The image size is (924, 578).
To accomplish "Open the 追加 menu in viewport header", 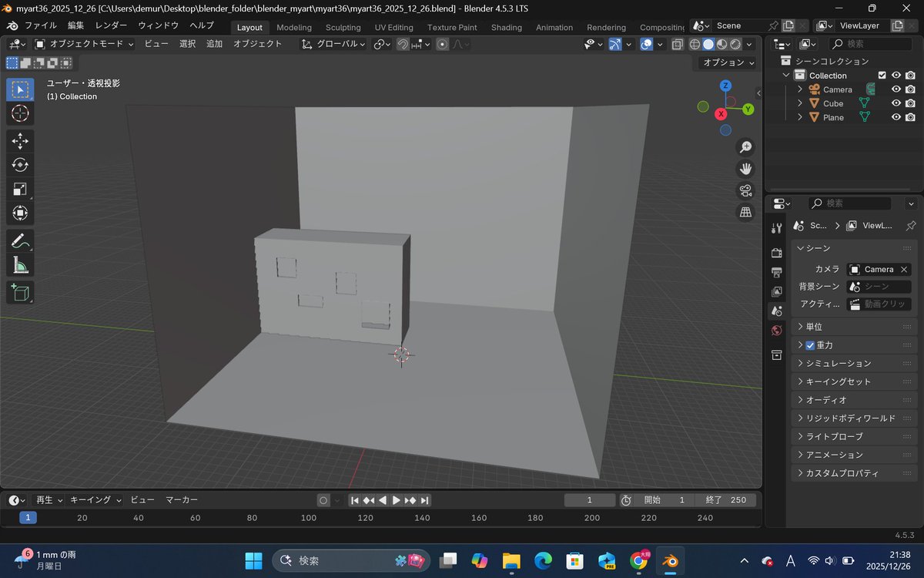I will [214, 44].
